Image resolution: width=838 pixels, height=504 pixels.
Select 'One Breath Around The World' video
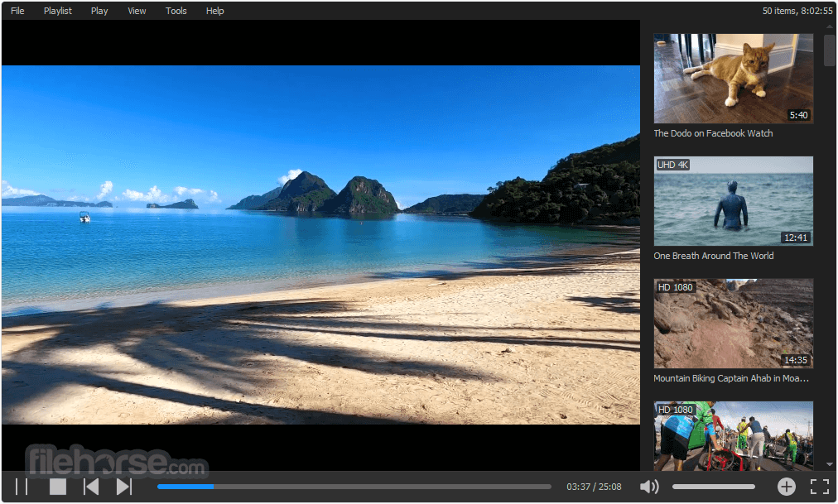732,201
